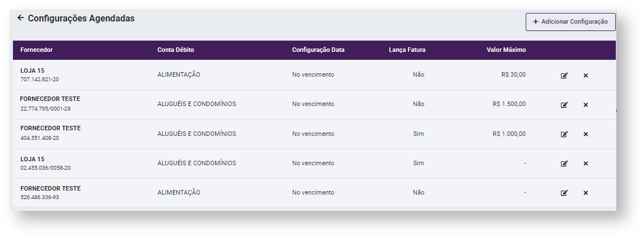Image resolution: width=644 pixels, height=238 pixels.
Task: Delete the LOJA 15 ALIMENTAÇÃO row
Action: (x=585, y=76)
